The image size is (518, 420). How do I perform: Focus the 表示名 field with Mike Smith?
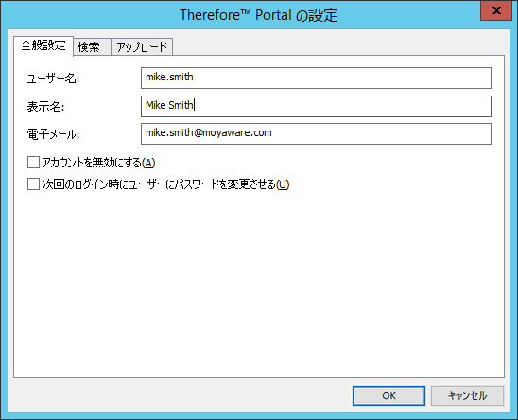(316, 106)
